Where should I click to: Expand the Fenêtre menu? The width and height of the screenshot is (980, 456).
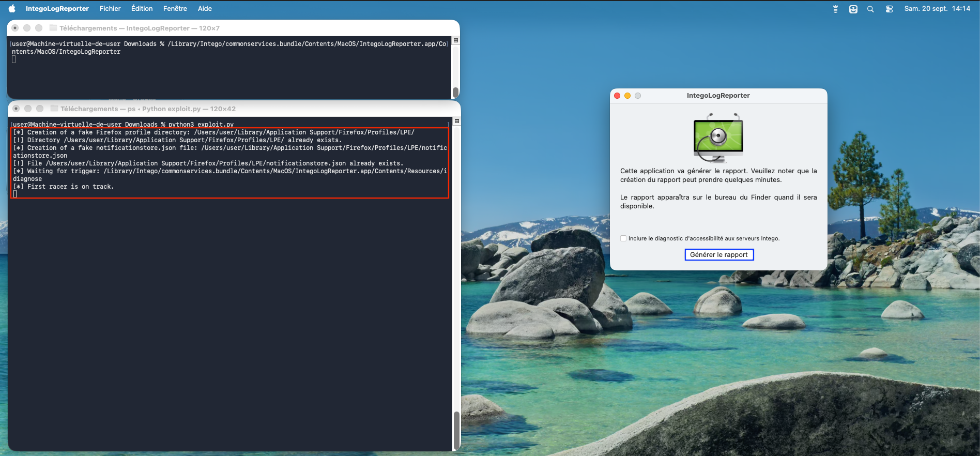175,9
